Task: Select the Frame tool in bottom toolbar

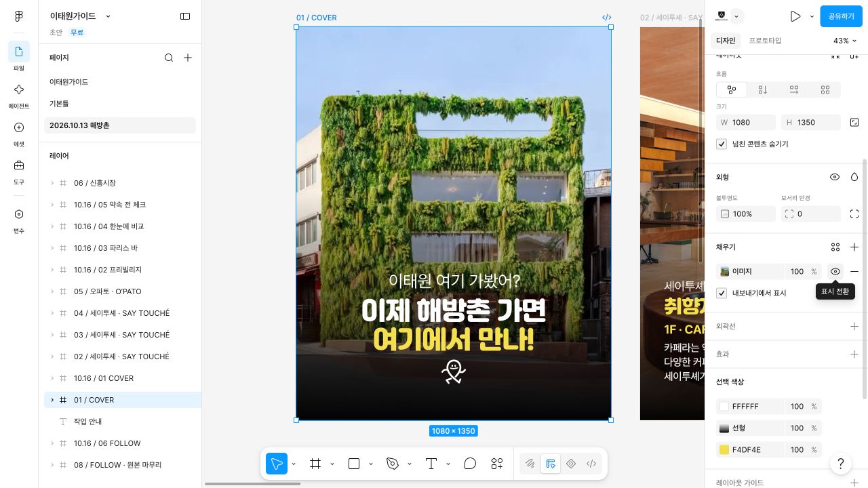Action: click(315, 464)
